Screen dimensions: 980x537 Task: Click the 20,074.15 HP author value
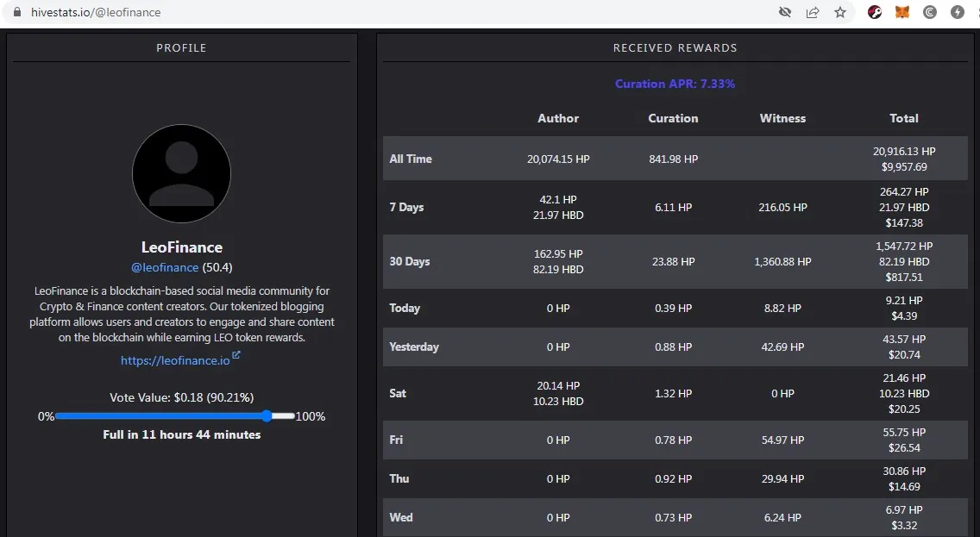coord(558,159)
